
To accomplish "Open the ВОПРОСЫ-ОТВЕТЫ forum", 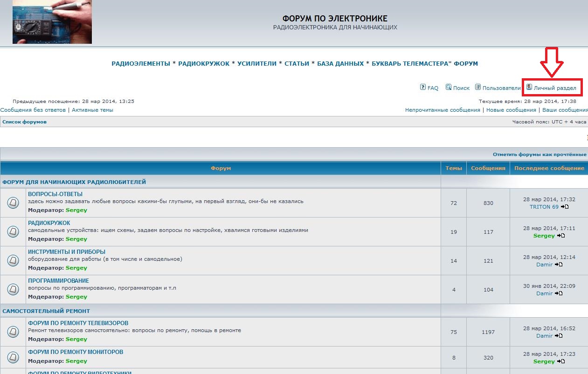I will pyautogui.click(x=55, y=194).
